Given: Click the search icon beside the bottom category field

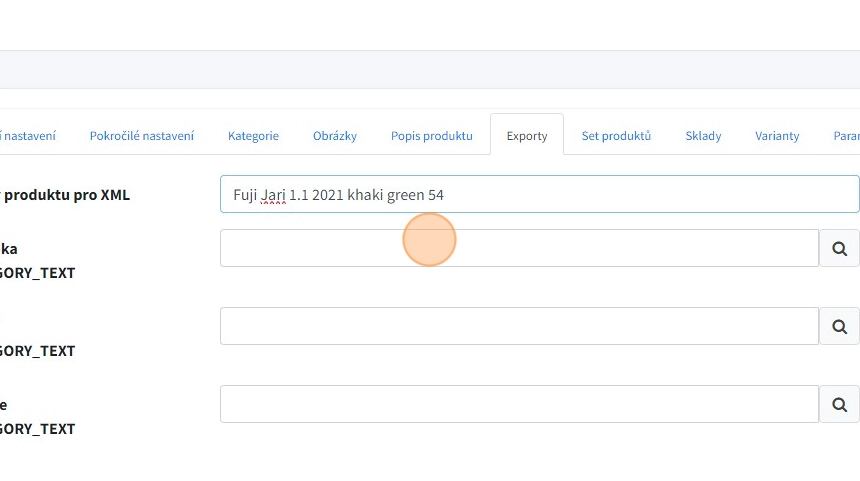Looking at the screenshot, I should coord(839,404).
